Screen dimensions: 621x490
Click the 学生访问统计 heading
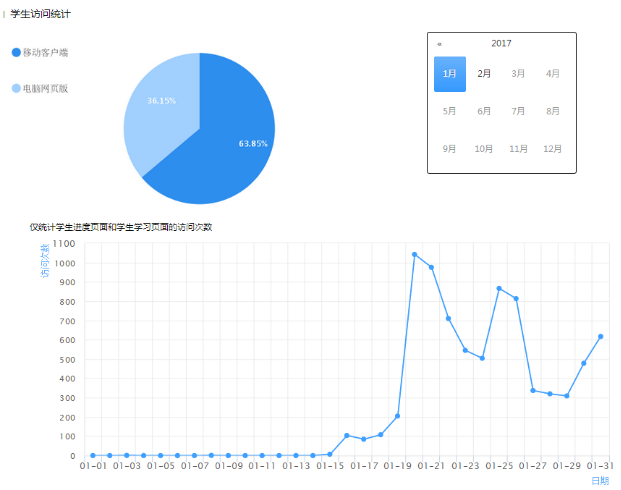[x=40, y=14]
